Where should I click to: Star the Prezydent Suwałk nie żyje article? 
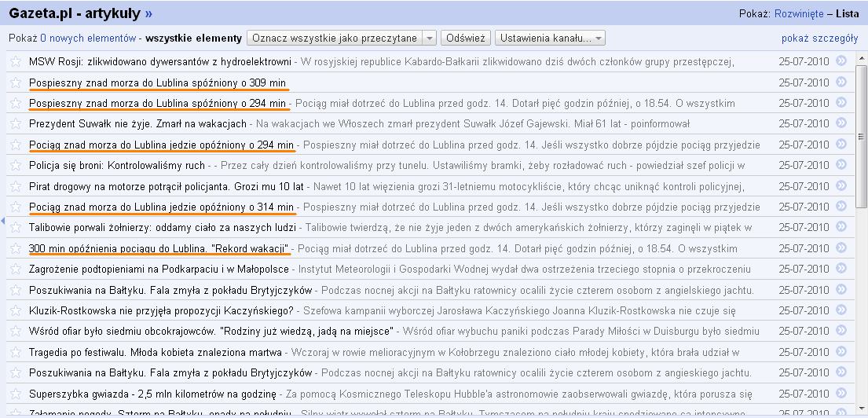(x=15, y=123)
